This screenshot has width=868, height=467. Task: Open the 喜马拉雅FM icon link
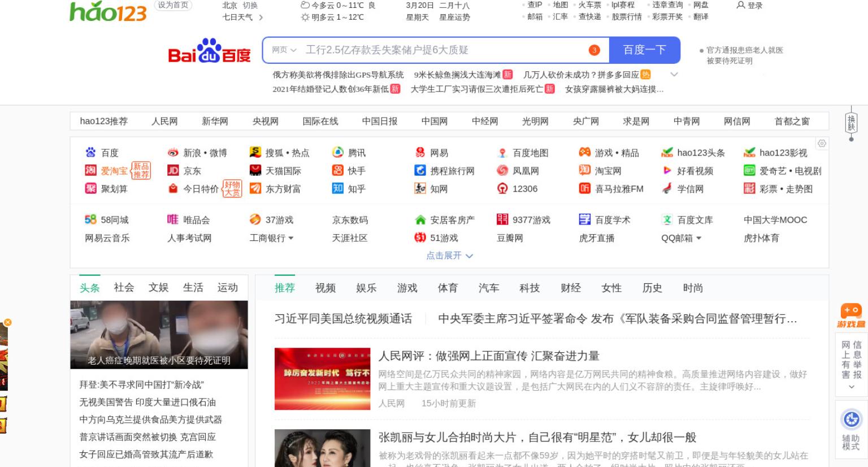pyautogui.click(x=585, y=189)
